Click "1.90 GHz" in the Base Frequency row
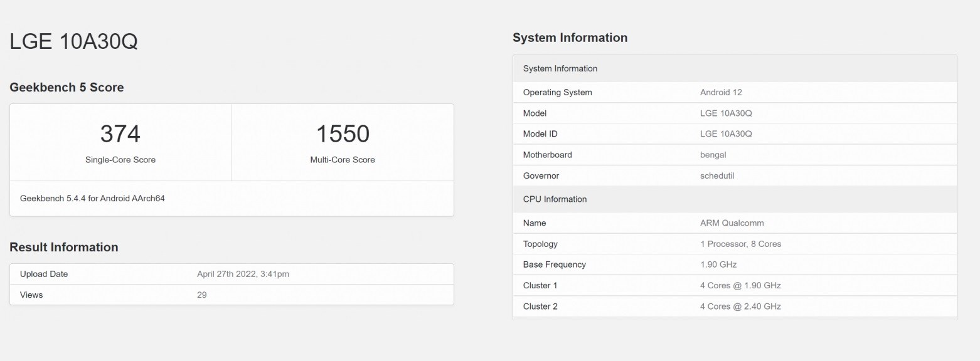 point(718,264)
